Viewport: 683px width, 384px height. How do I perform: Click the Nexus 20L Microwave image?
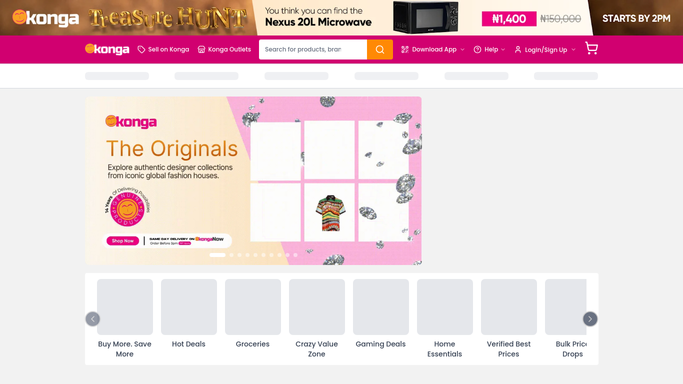pos(426,17)
